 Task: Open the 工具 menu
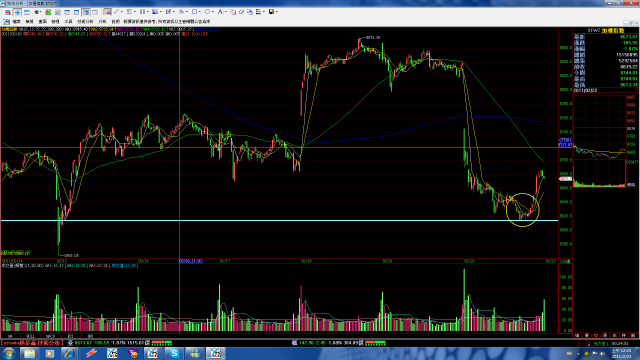coord(68,21)
